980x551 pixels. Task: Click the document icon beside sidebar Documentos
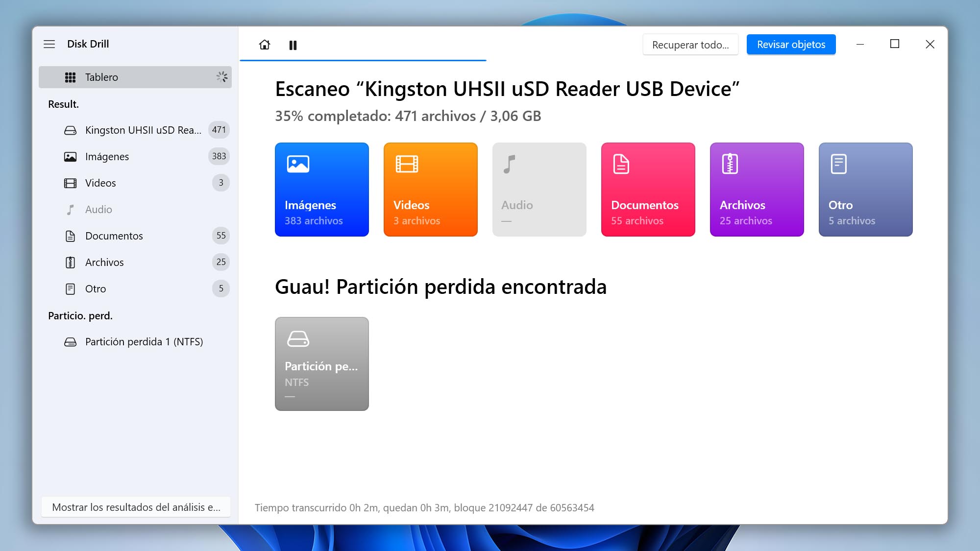[71, 236]
